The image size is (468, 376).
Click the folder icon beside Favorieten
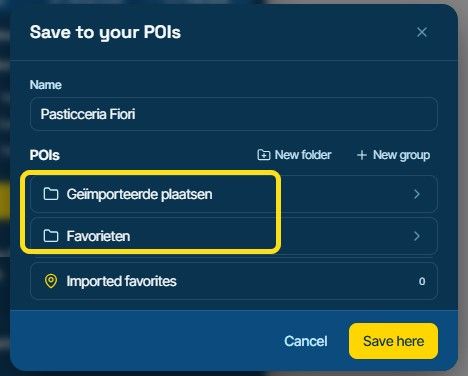click(x=51, y=236)
